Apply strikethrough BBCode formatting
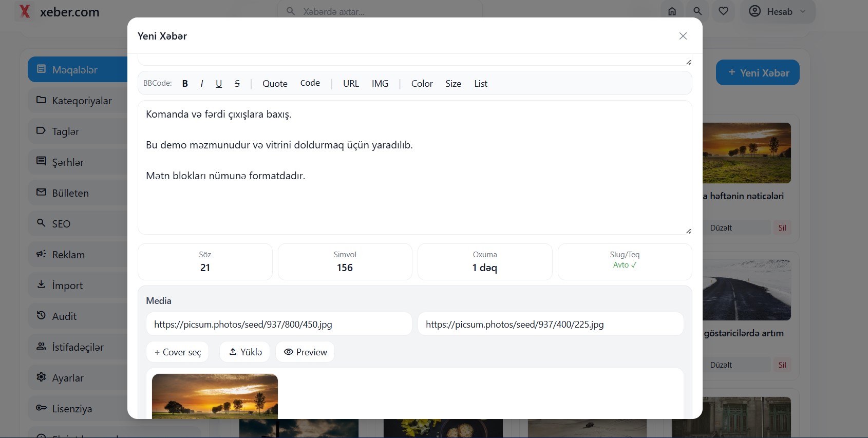The image size is (868, 438). [237, 84]
